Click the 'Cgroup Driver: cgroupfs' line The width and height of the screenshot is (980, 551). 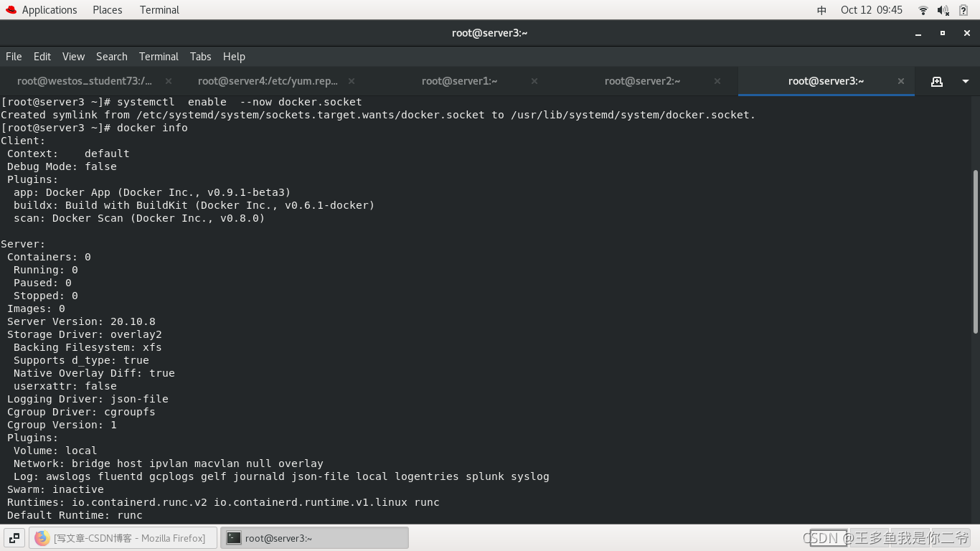tap(81, 412)
